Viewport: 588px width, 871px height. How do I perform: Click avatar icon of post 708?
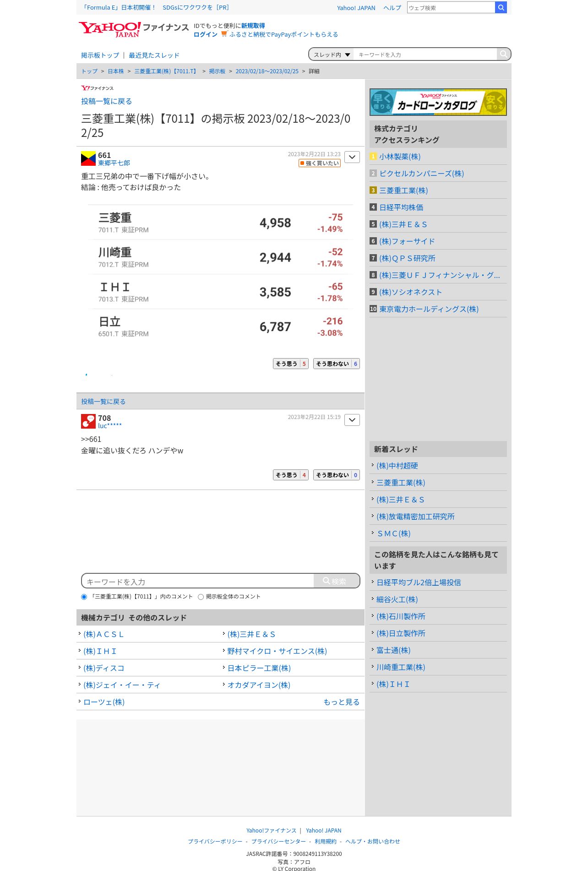point(88,421)
